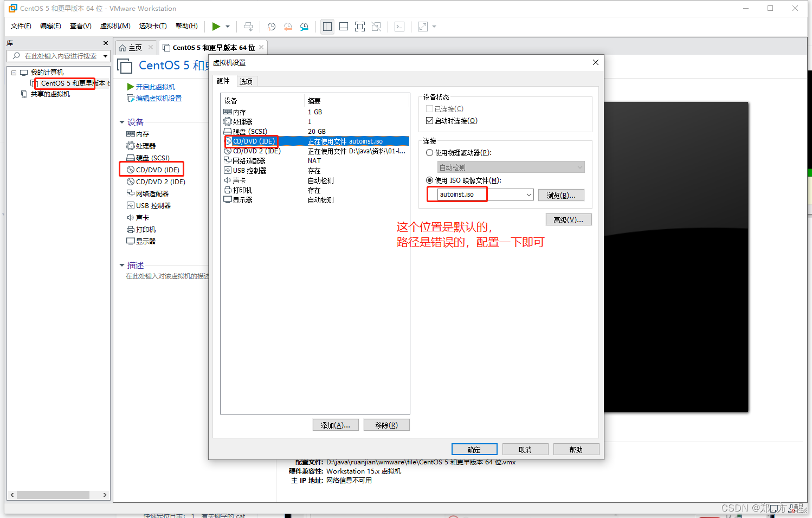
Task: Toggle the thumbnail bar view icon
Action: coord(344,26)
